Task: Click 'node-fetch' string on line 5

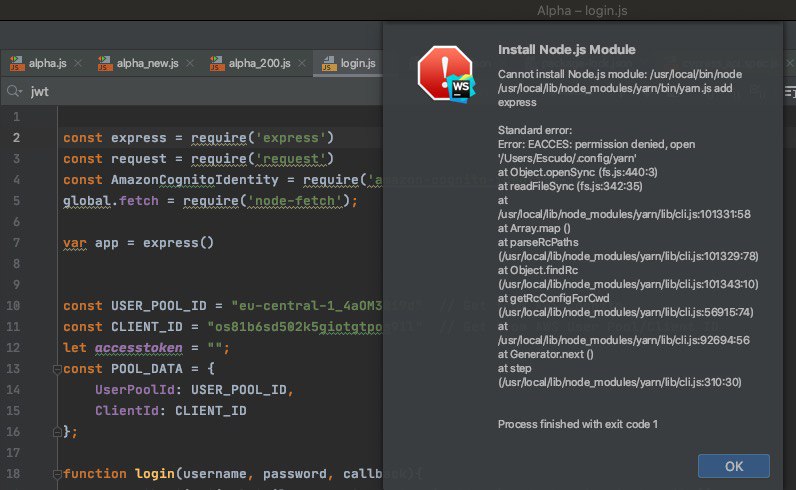Action: 295,201
